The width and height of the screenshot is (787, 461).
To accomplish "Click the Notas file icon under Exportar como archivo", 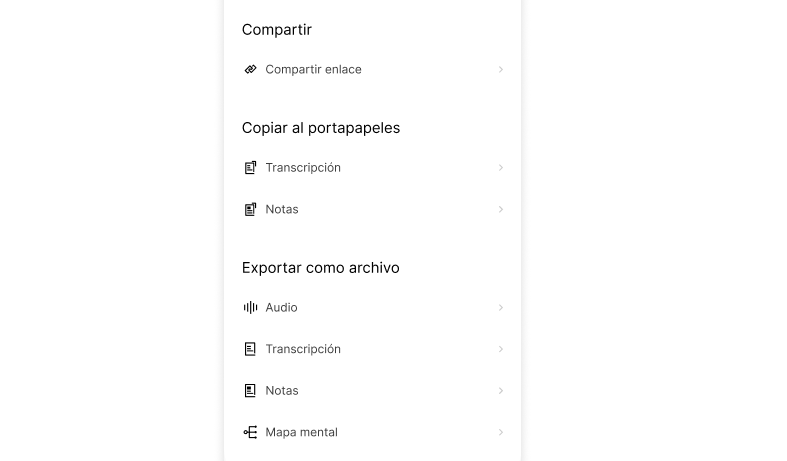I will (251, 391).
